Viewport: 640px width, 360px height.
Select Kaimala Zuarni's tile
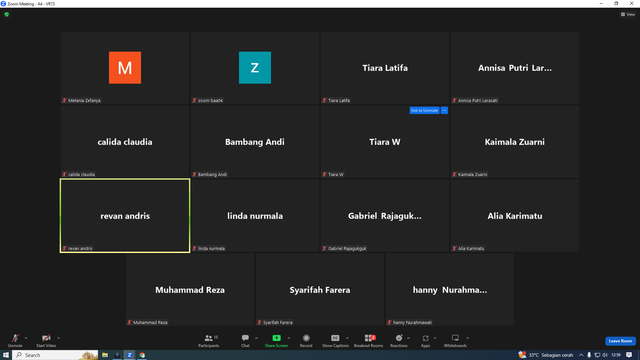coord(515,142)
